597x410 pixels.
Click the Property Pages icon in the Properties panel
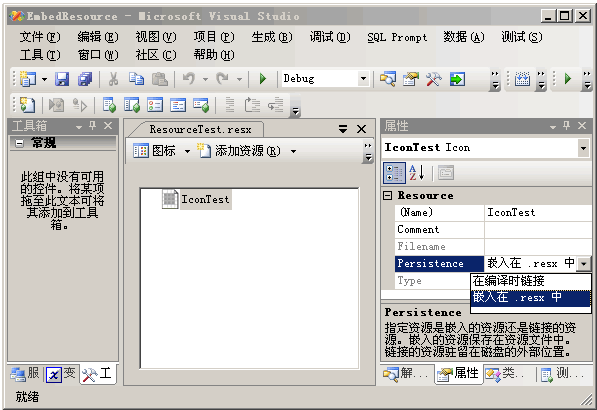pyautogui.click(x=445, y=173)
